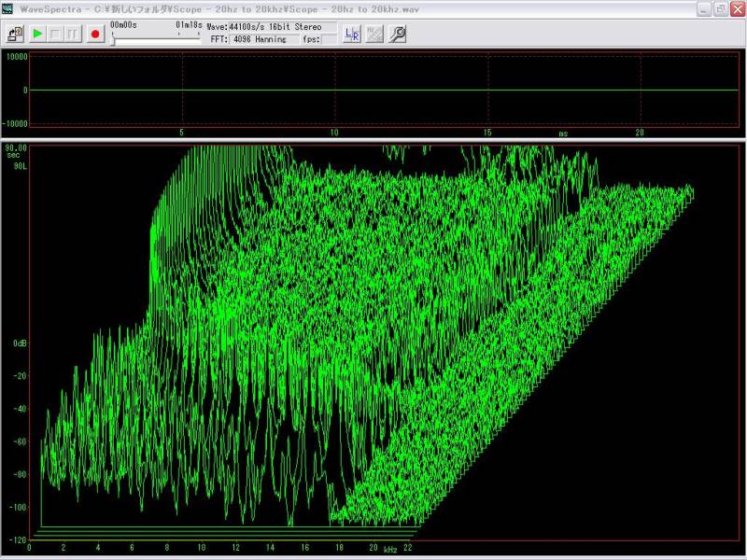Screen dimensions: 747x560
Task: Maximize the WaveSpectra window
Action: pos(719,8)
